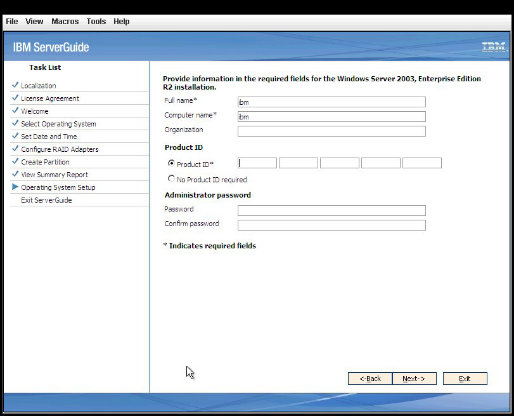Viewport: 515px width, 416px height.
Task: Select the Configure RAID Adapters task
Action: pos(60,149)
